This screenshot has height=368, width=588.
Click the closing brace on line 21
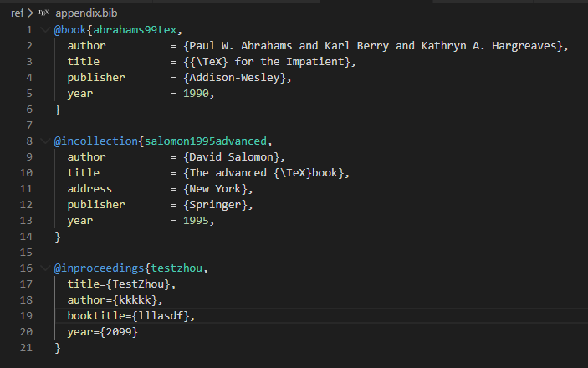(58, 348)
